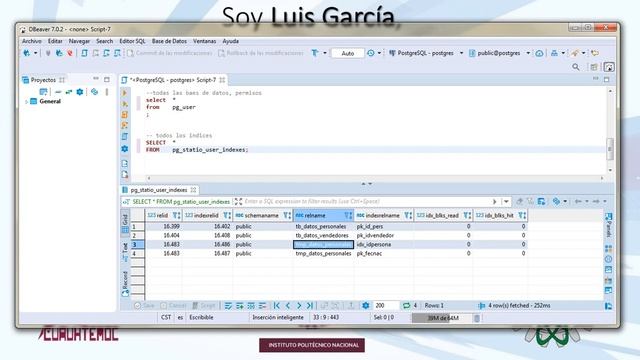Open the Editor SQL menu

[132, 41]
